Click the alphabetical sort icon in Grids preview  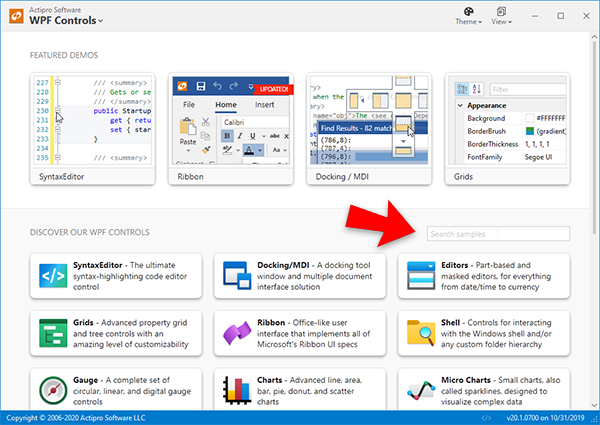point(476,89)
